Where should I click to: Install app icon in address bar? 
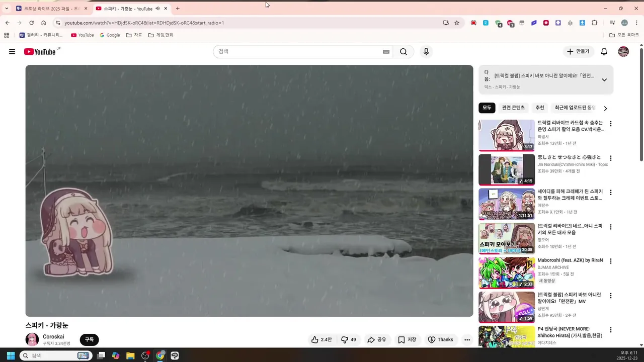pos(446,23)
